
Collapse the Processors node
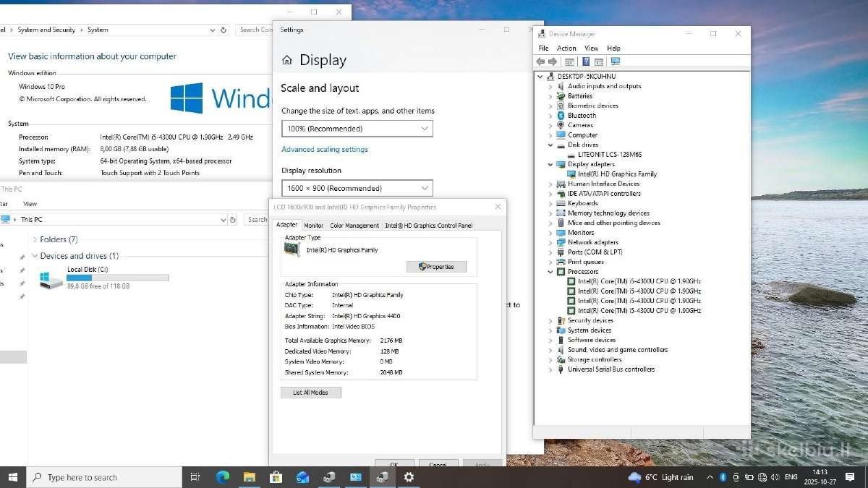coord(550,272)
